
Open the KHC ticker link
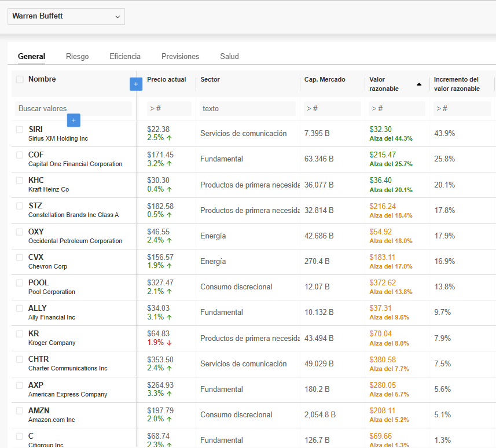point(36,181)
